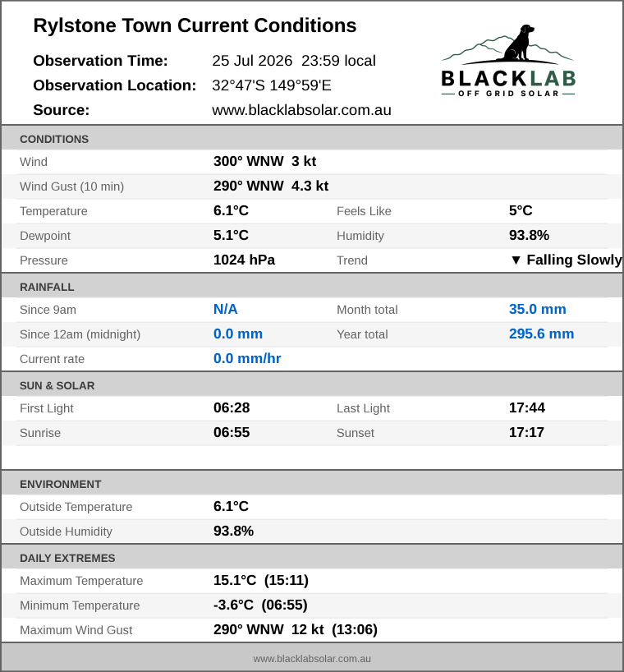Click the Current rate label

pos(52,359)
